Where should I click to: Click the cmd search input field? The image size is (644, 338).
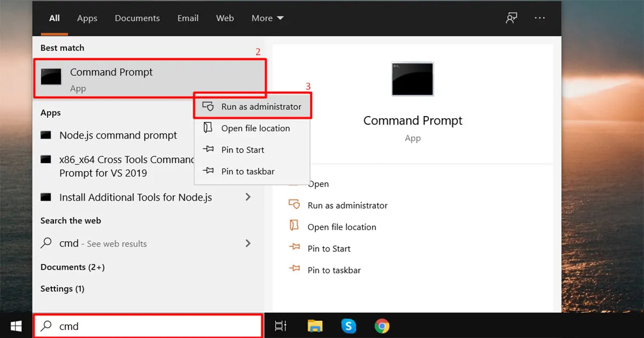click(x=148, y=326)
